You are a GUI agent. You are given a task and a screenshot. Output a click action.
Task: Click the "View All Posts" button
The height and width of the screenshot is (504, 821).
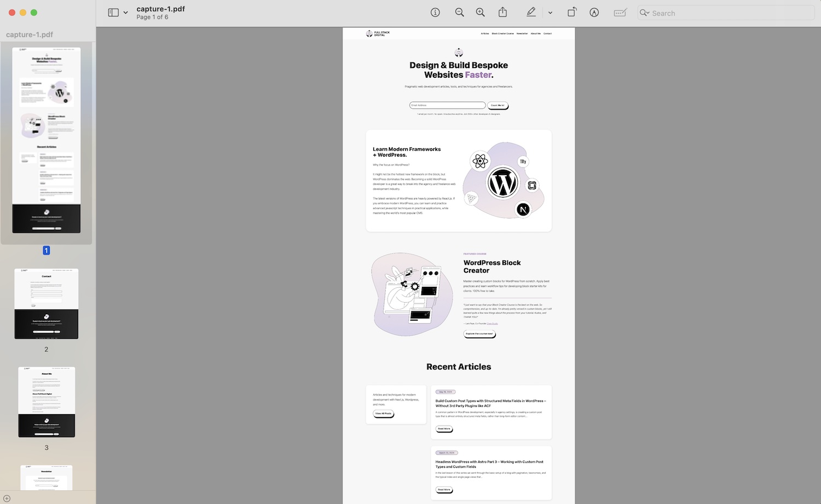coord(383,414)
